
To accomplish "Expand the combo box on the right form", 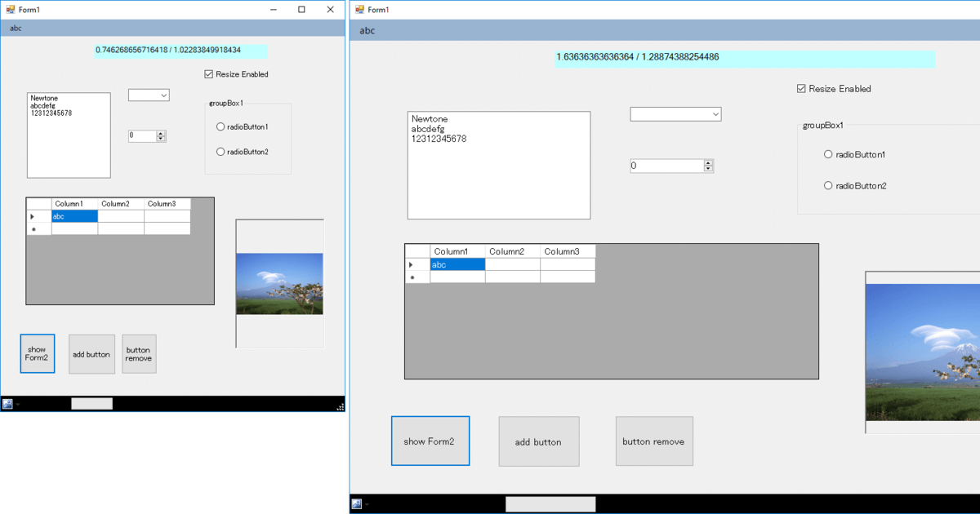I will [715, 113].
